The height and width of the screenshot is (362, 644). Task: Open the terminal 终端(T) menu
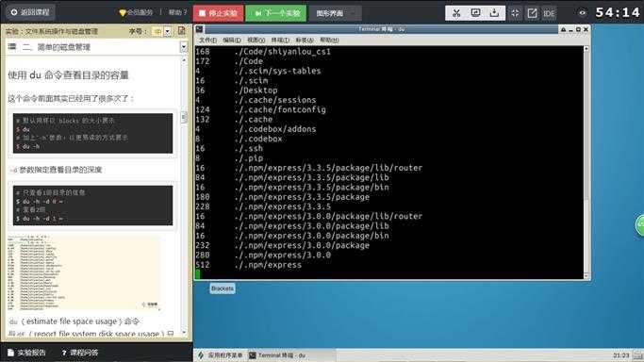[x=280, y=40]
